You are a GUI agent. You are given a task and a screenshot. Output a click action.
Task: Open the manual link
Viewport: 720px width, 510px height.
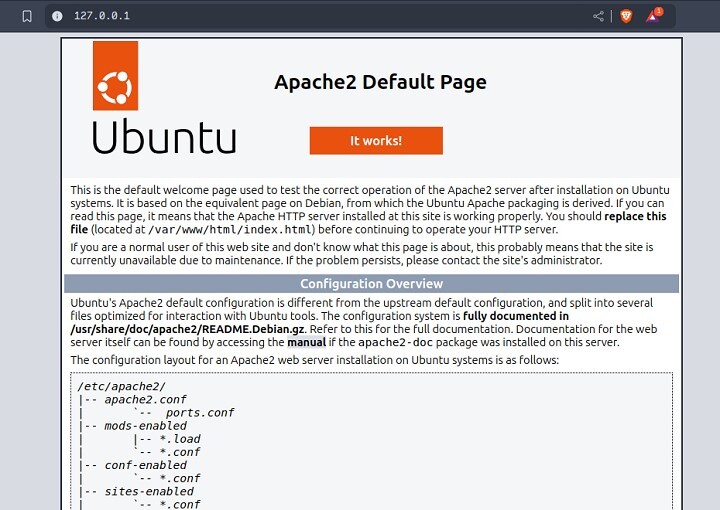pos(306,342)
